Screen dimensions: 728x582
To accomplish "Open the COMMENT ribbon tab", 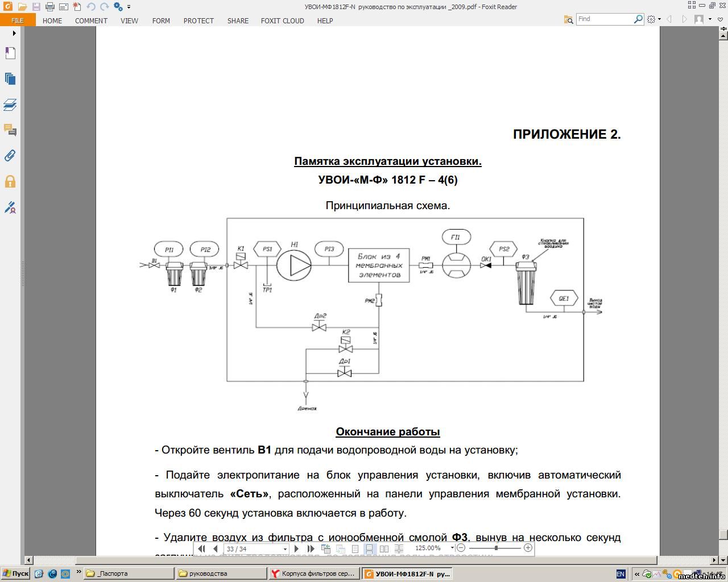I will pos(91,20).
